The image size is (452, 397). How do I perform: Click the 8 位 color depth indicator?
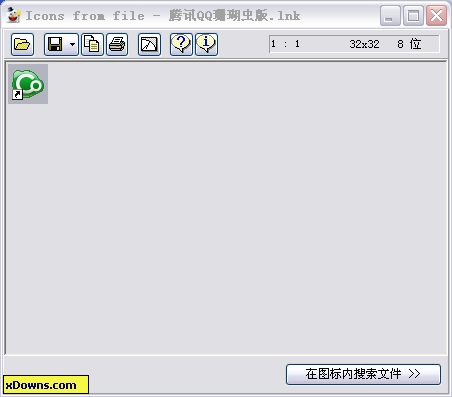pyautogui.click(x=409, y=44)
